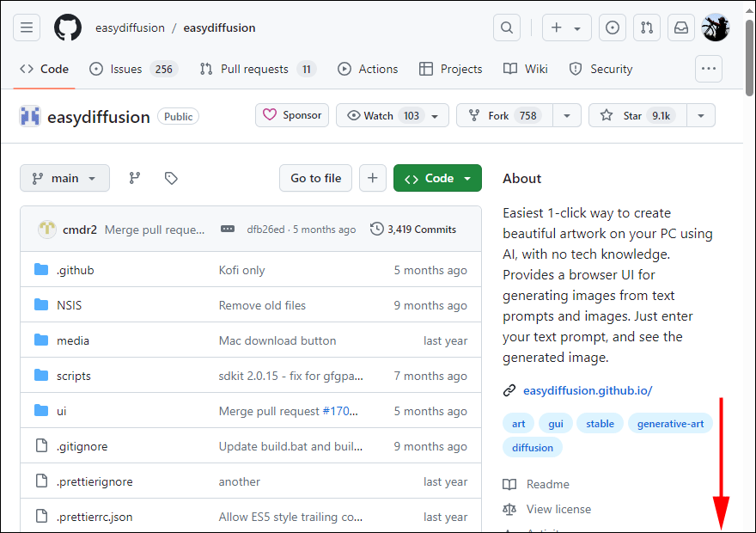Click the Go to file field
The height and width of the screenshot is (533, 756).
pos(316,178)
